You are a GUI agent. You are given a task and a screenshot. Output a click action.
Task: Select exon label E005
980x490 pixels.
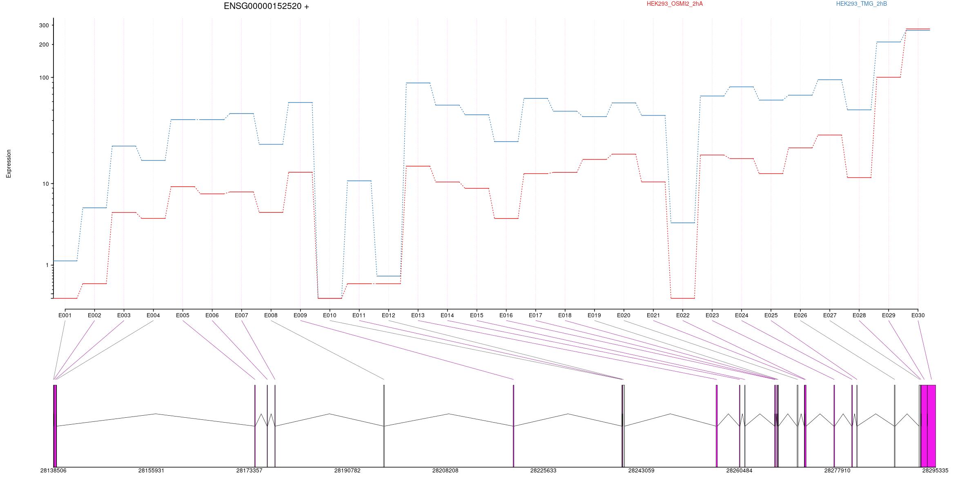[x=183, y=315]
